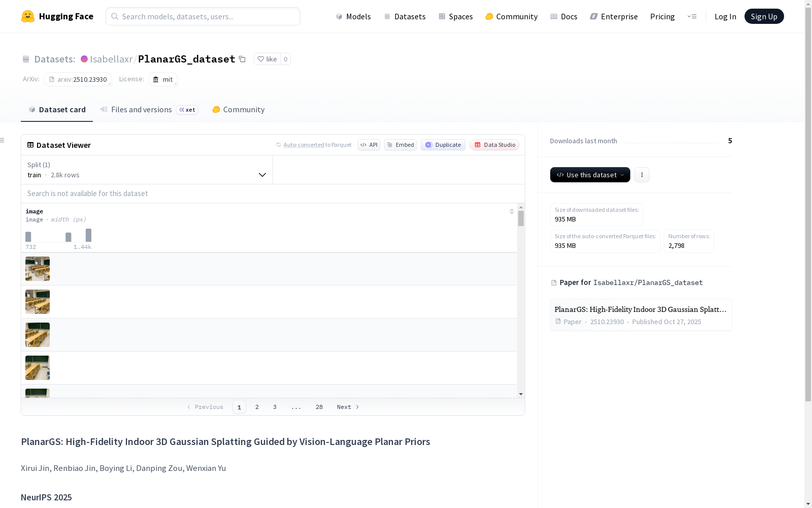The height and width of the screenshot is (508, 812).
Task: Open Enterprise in the top navigation
Action: coord(614,16)
